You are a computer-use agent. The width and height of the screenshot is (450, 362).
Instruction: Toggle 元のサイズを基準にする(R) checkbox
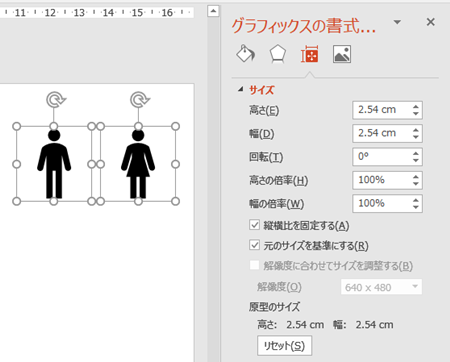(x=254, y=245)
